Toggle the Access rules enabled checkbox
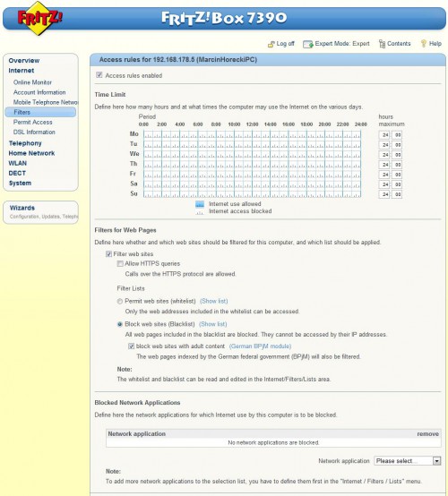This screenshot has width=448, height=496. pyautogui.click(x=99, y=75)
